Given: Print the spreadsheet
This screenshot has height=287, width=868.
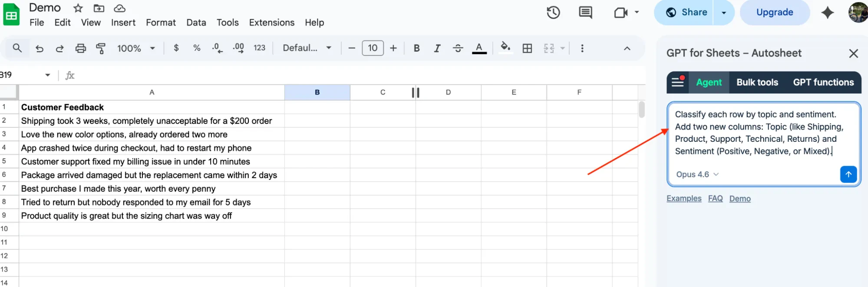Looking at the screenshot, I should [80, 48].
